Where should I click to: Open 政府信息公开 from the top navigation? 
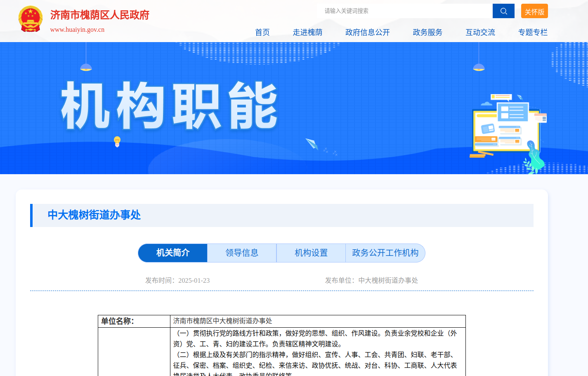click(x=367, y=32)
